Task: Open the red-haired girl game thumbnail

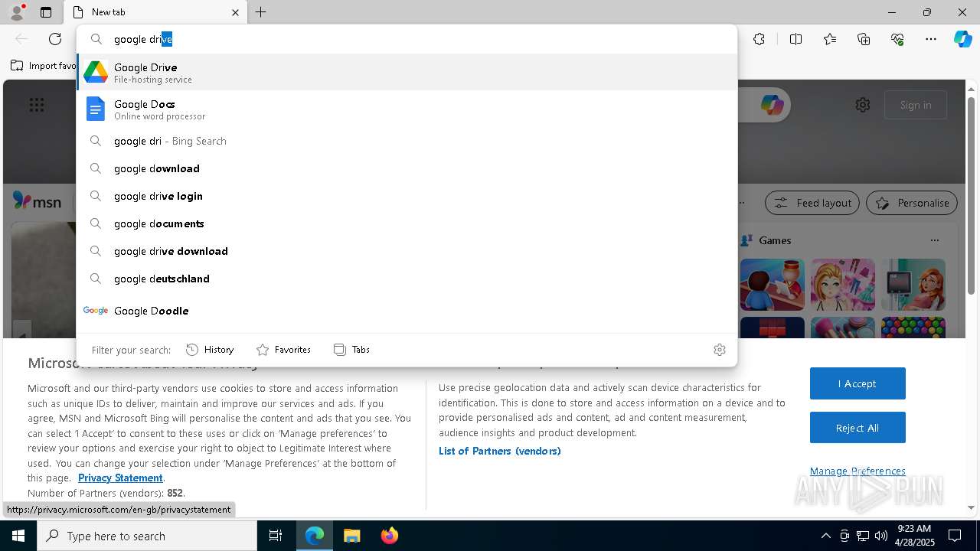Action: [x=913, y=285]
